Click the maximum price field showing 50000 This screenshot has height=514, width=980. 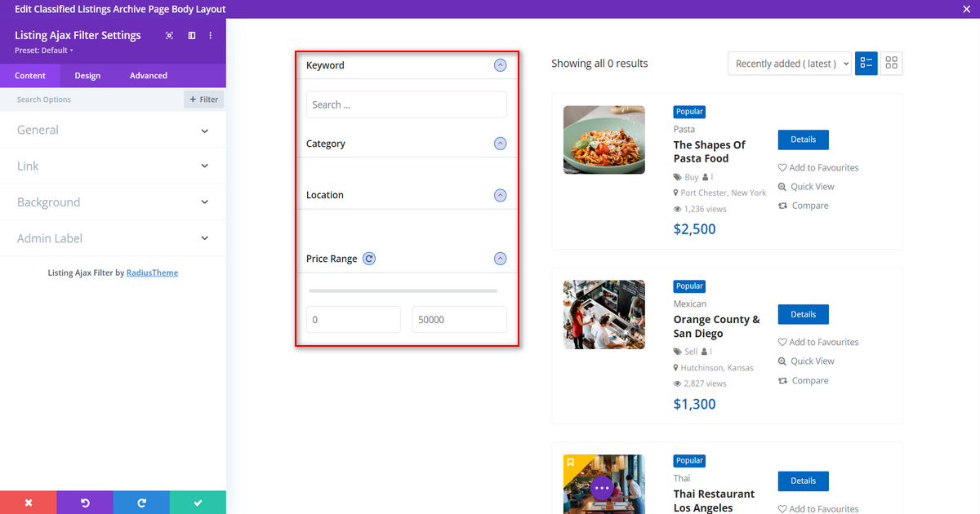click(x=460, y=320)
